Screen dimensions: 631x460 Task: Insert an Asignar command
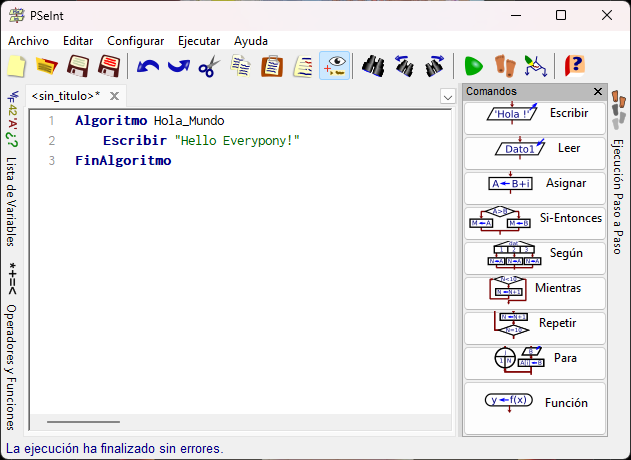[535, 188]
